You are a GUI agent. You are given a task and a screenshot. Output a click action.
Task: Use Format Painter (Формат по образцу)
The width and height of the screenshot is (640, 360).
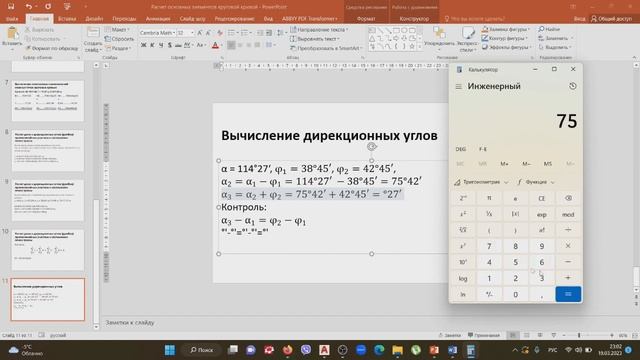51,48
